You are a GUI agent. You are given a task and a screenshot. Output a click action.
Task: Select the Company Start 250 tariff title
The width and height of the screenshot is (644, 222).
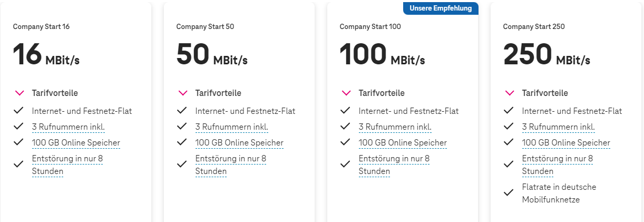click(x=534, y=27)
